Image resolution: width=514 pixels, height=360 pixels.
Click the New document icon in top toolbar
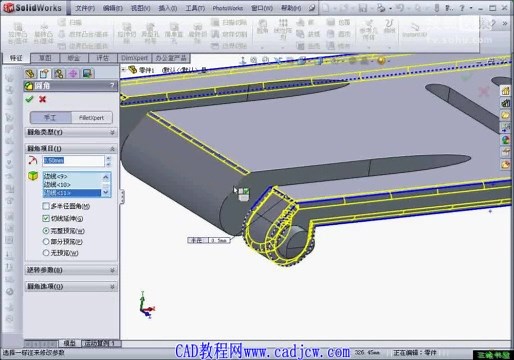(x=326, y=8)
